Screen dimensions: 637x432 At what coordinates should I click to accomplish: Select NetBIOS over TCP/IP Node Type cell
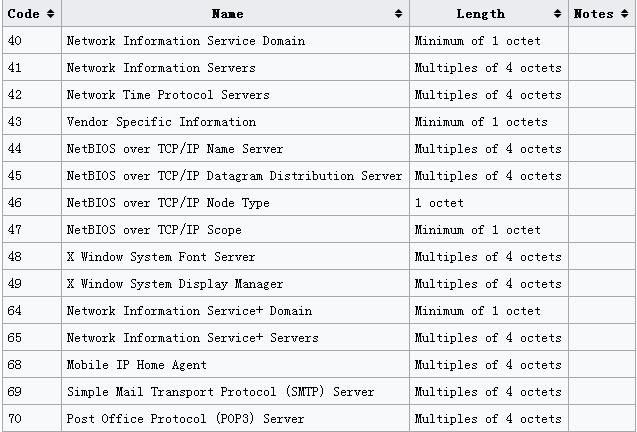[168, 203]
